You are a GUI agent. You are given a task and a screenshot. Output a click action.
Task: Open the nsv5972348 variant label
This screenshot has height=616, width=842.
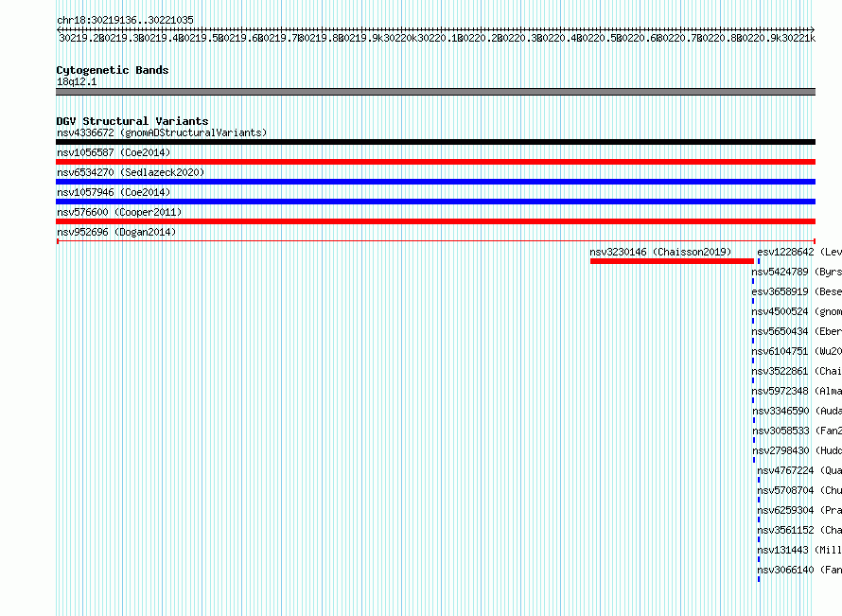pyautogui.click(x=797, y=391)
